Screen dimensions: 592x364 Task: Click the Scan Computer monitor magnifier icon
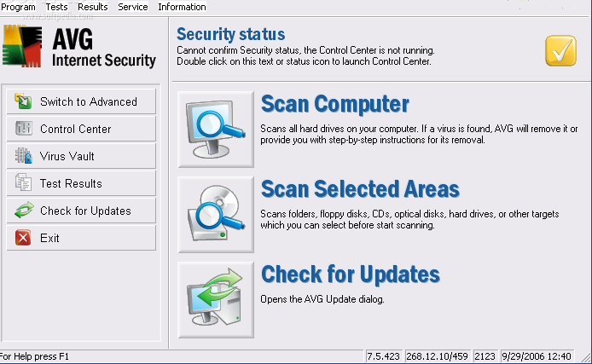[x=216, y=129]
